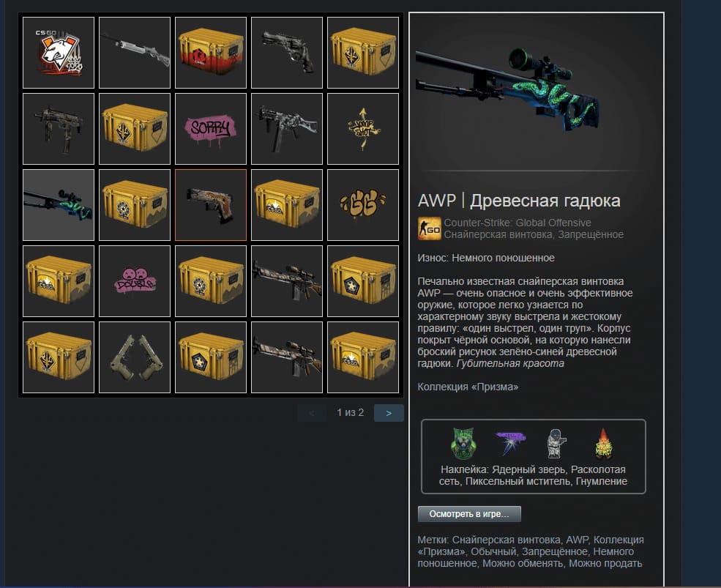Select the AWP Tree Viper thumbnail
The image size is (721, 588).
(59, 205)
